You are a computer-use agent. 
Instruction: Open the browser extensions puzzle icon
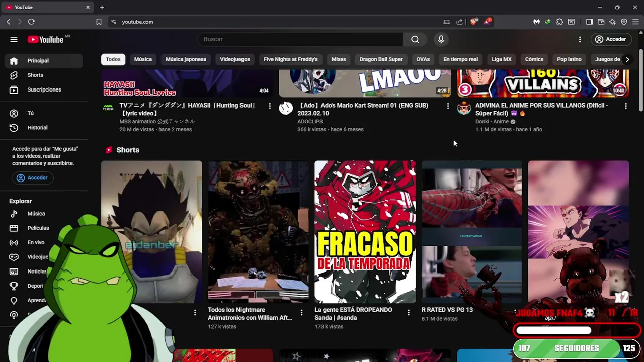(x=559, y=22)
